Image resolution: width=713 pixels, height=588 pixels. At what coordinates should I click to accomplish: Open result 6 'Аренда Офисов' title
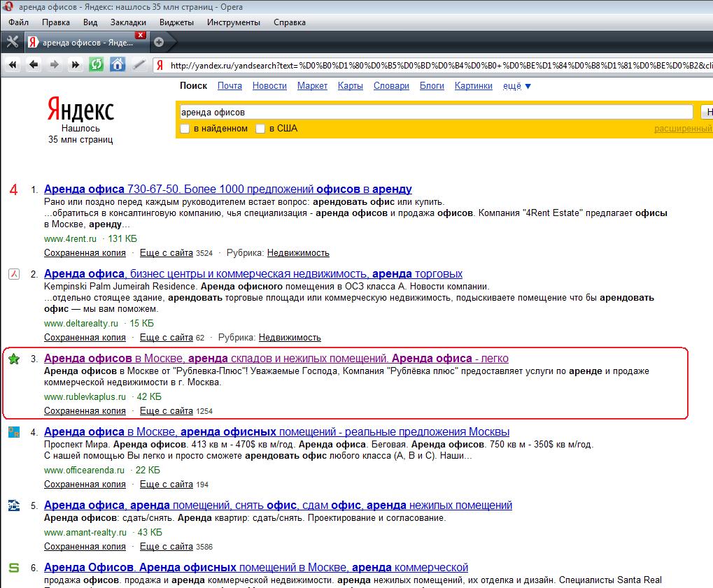pyautogui.click(x=256, y=567)
